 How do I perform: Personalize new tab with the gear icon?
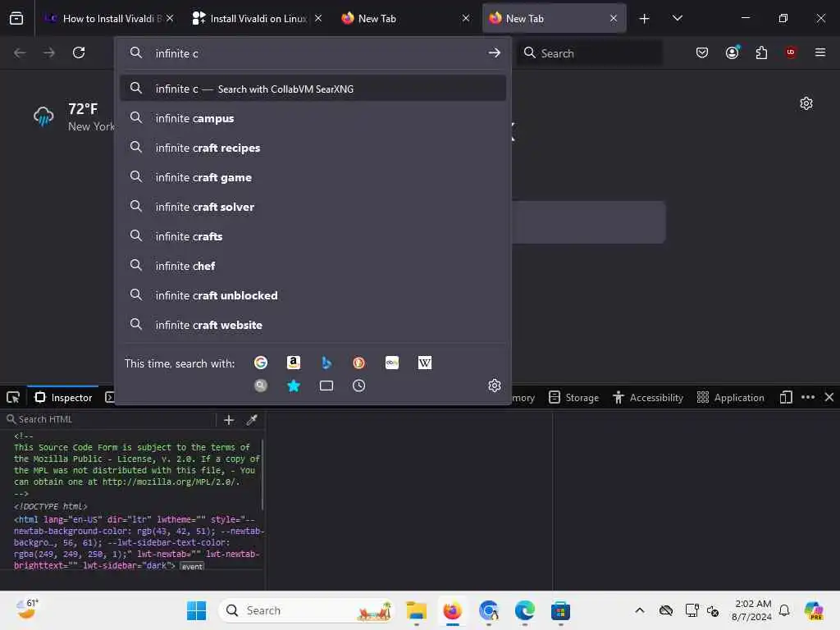[x=806, y=103]
